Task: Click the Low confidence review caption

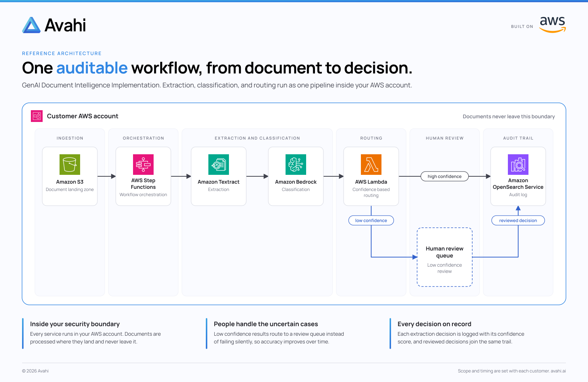Action: click(x=445, y=268)
